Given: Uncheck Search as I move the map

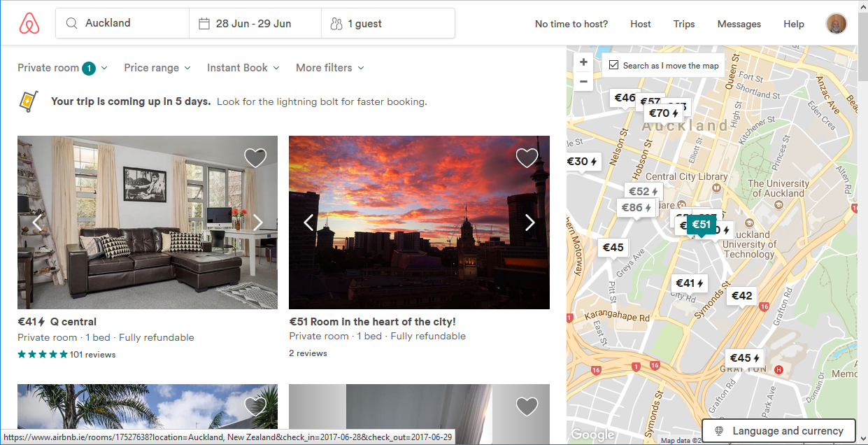Looking at the screenshot, I should [x=614, y=65].
